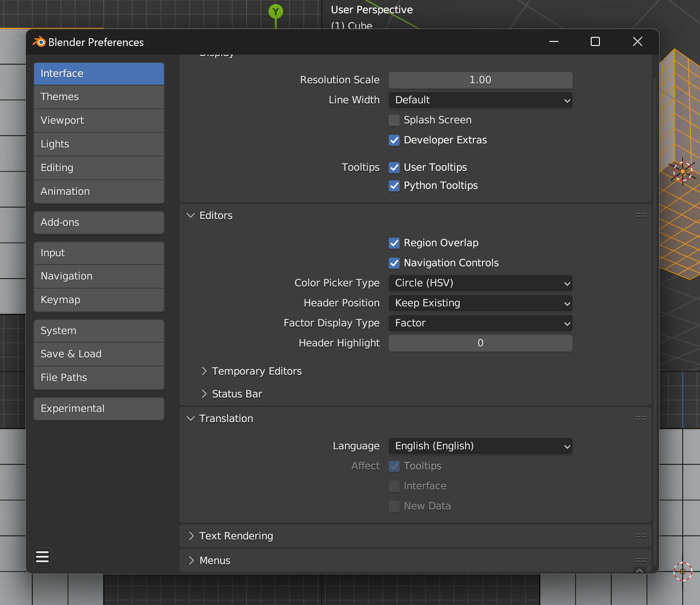
Task: Expand the Status Bar subpanel
Action: 204,394
